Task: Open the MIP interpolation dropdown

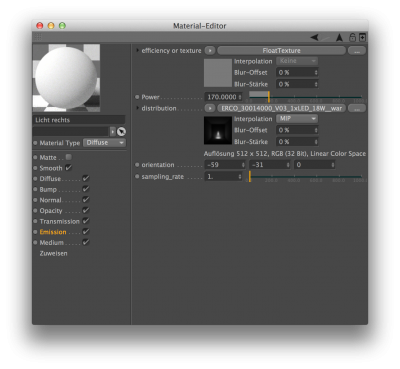Action: tap(297, 119)
